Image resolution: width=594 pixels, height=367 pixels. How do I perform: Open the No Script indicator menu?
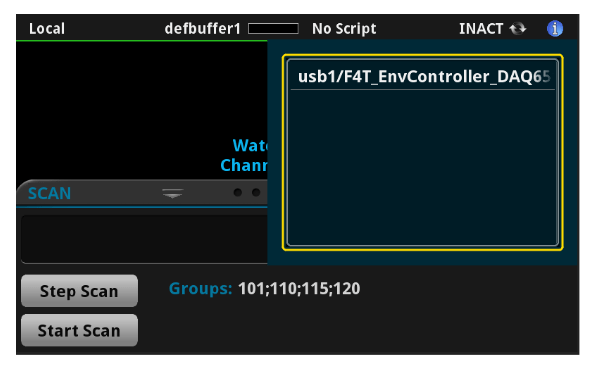[344, 28]
